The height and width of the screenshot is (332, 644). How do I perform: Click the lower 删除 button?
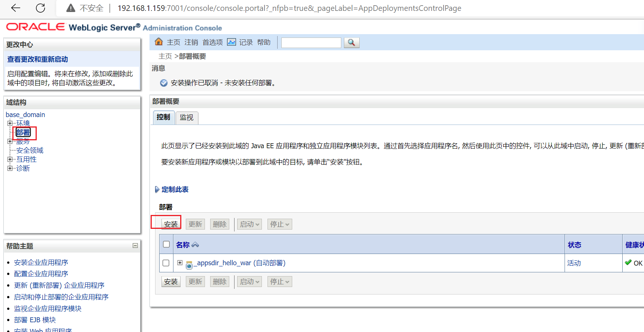pyautogui.click(x=220, y=282)
